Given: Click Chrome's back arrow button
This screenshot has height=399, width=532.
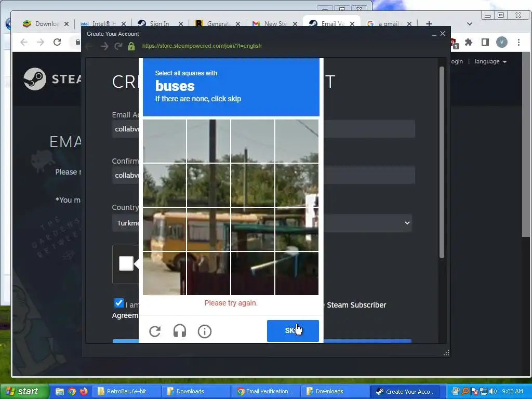Looking at the screenshot, I should click(x=24, y=42).
